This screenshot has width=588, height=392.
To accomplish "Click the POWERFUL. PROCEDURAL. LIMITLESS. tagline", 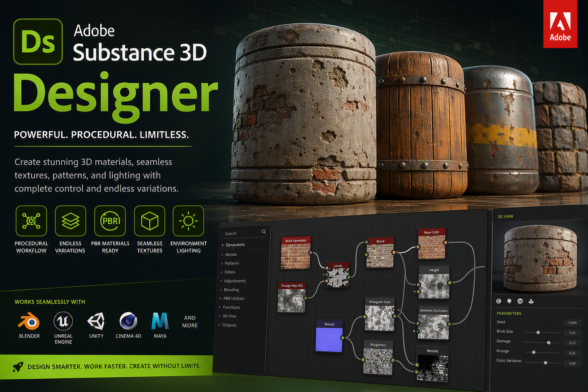I will tap(101, 135).
